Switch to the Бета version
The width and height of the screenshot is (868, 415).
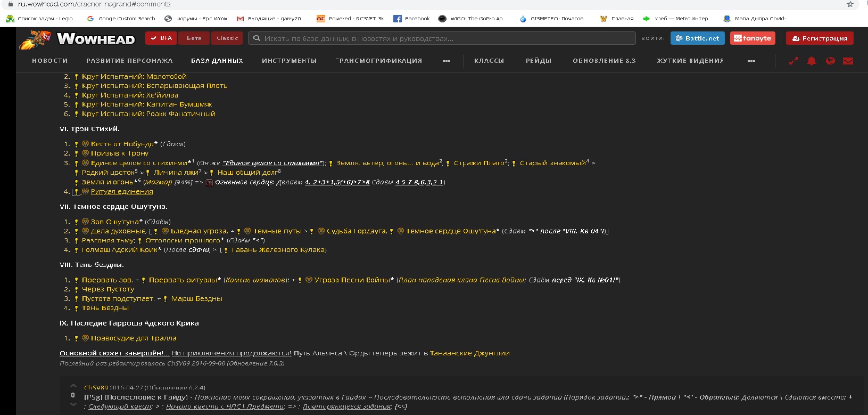tap(194, 38)
